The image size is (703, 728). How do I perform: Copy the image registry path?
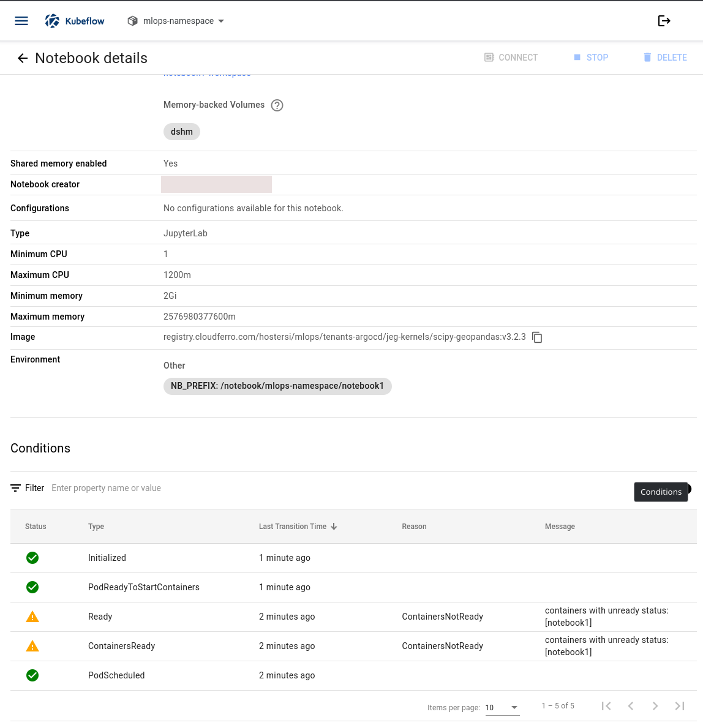point(537,337)
